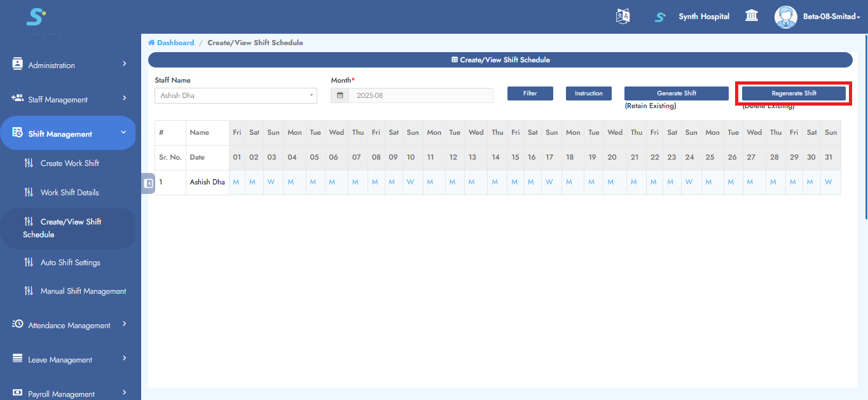
Task: Click the language translate icon in header
Action: (623, 17)
